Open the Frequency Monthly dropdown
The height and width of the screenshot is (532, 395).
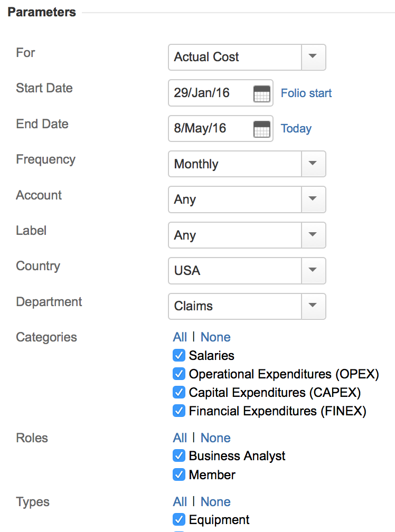point(313,164)
